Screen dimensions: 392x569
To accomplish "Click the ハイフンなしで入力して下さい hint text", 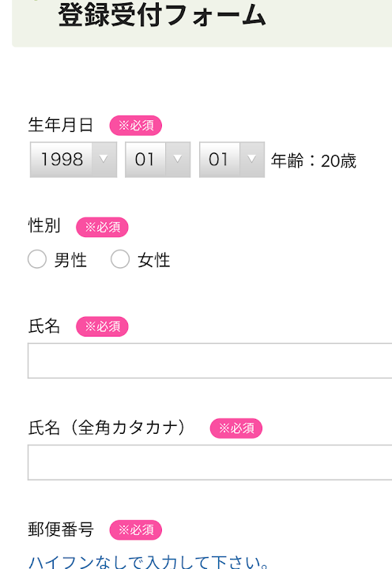I will [x=149, y=562].
